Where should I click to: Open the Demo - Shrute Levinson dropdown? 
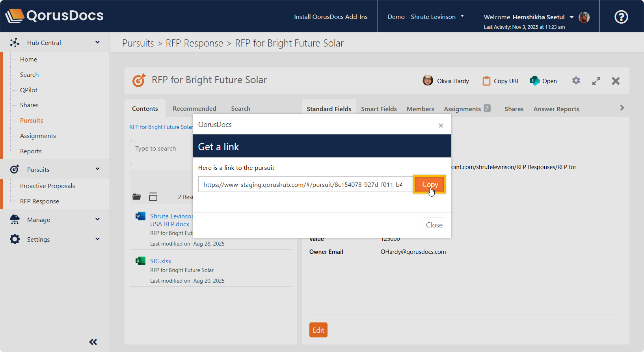click(425, 17)
